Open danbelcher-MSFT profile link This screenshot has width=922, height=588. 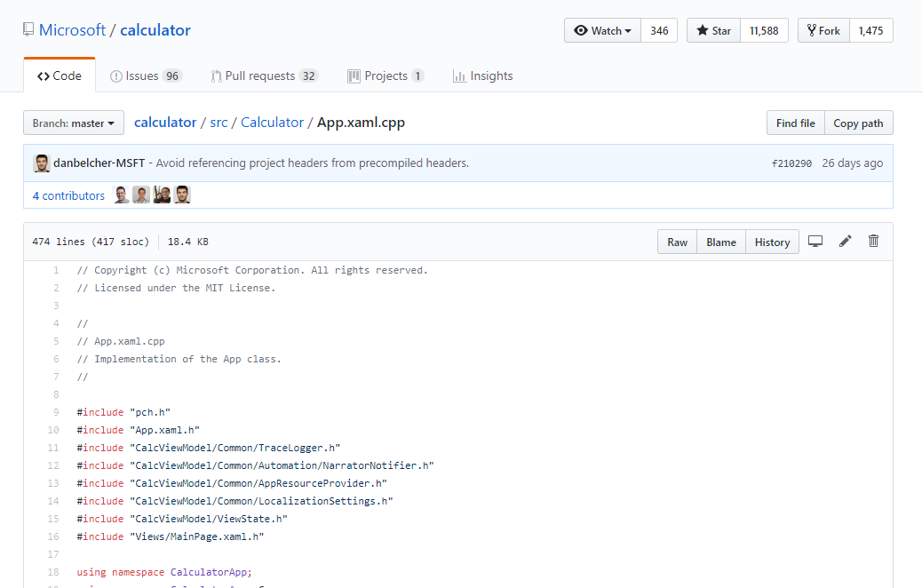coord(99,163)
